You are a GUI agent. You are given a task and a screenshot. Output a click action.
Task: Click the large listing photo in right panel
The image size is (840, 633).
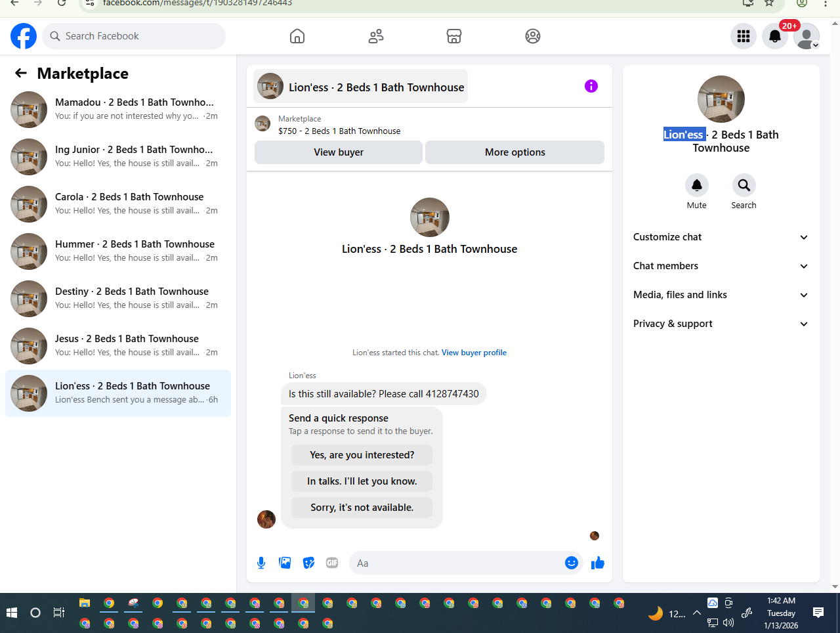tap(721, 99)
